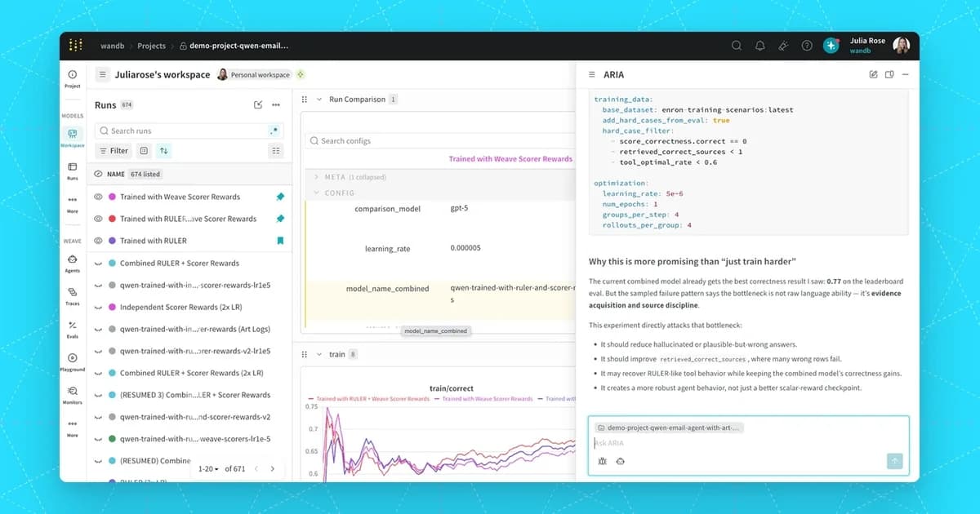Go to previous page of runs
980x514 pixels.
point(256,468)
